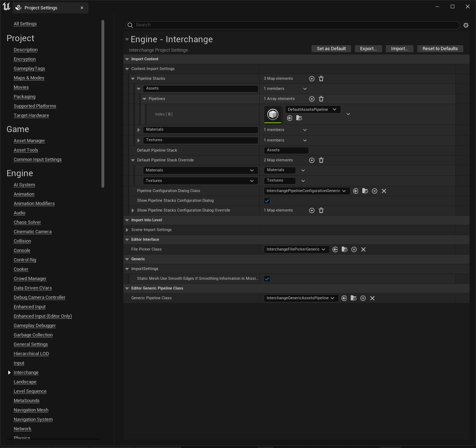The image size is (476, 448).
Task: Expand the Textures pipeline stack entry
Action: tap(139, 140)
